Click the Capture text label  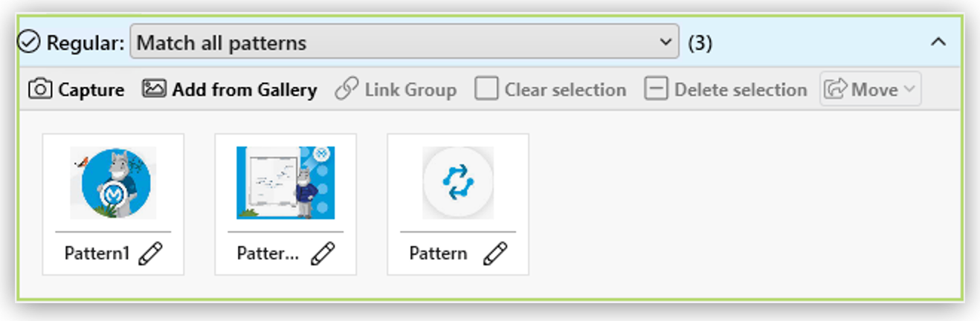coord(91,90)
